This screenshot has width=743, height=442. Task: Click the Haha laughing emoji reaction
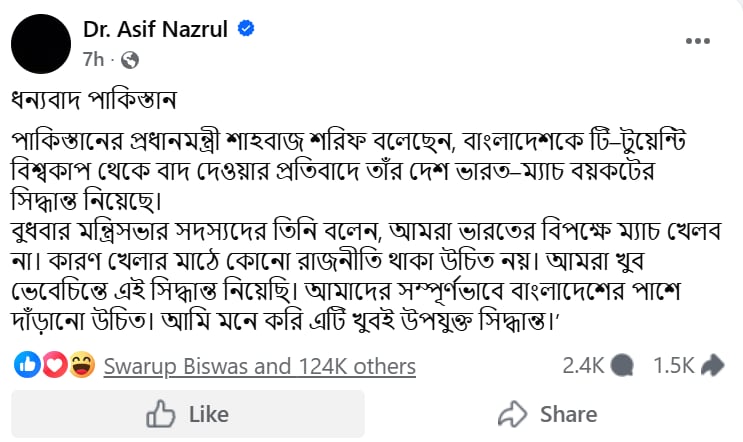click(x=82, y=366)
